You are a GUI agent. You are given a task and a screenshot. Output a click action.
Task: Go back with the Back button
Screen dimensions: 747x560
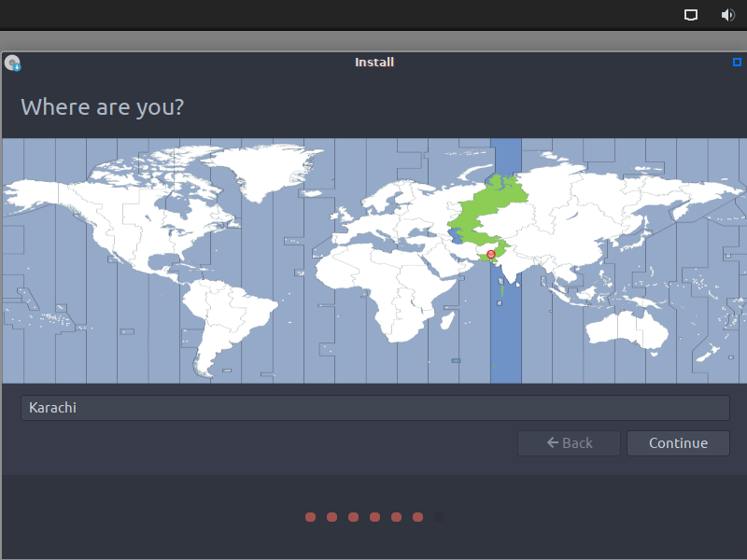click(x=569, y=443)
